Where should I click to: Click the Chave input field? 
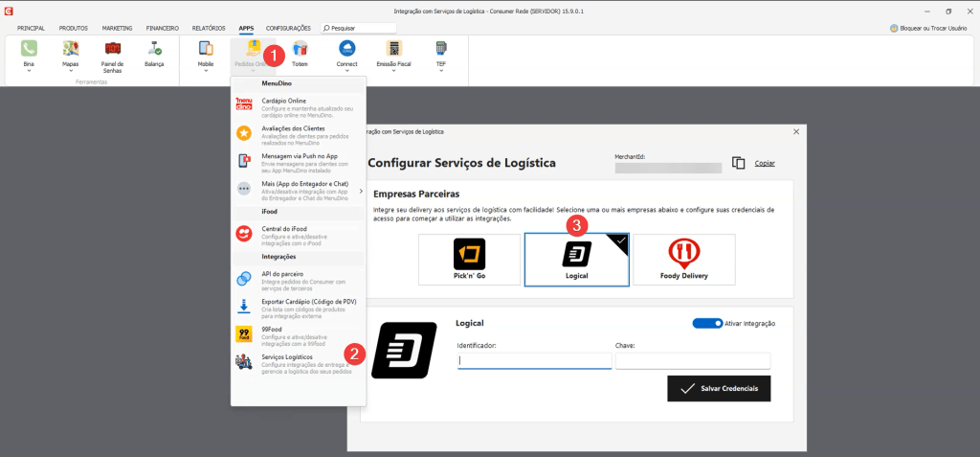tap(693, 361)
